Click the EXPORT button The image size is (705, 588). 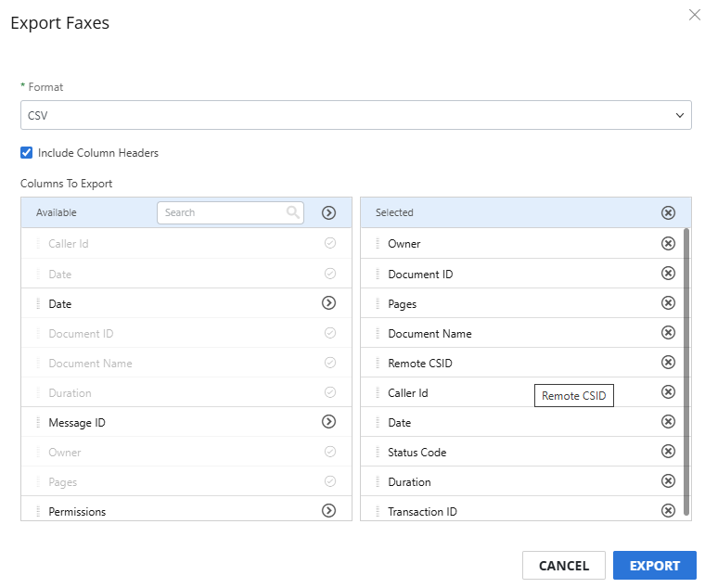click(655, 566)
